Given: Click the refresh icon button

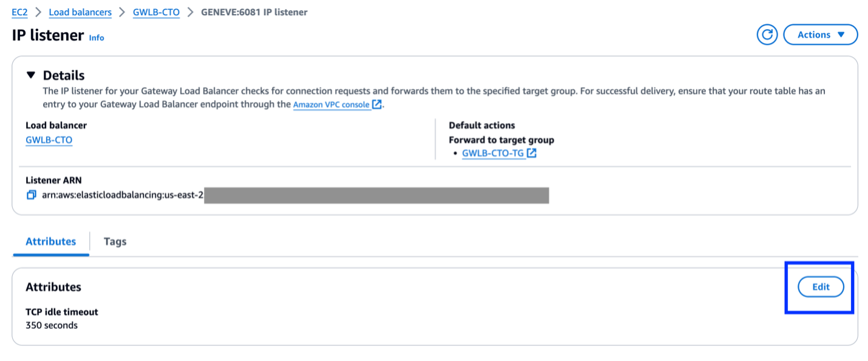Looking at the screenshot, I should coord(767,35).
